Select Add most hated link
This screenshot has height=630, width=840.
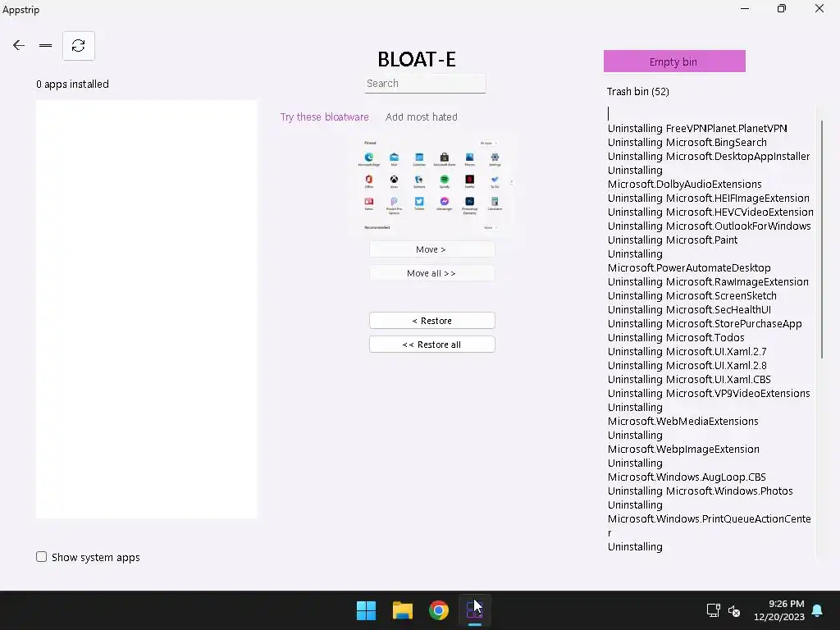point(422,116)
